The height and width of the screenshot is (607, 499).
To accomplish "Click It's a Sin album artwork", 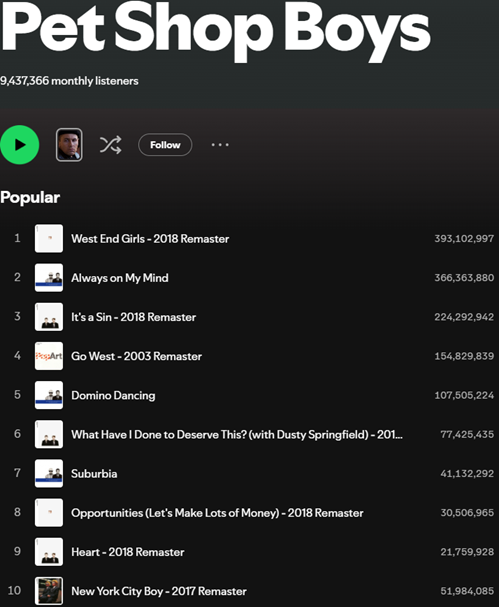I will point(49,317).
